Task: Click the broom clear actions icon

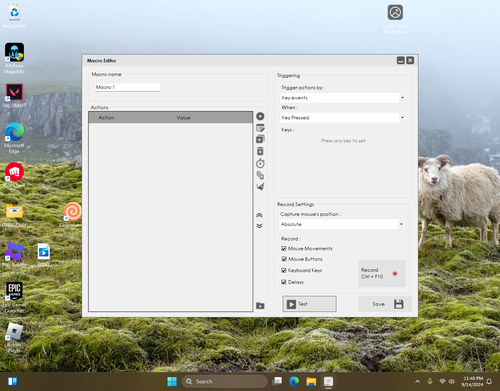Action: pos(260,186)
